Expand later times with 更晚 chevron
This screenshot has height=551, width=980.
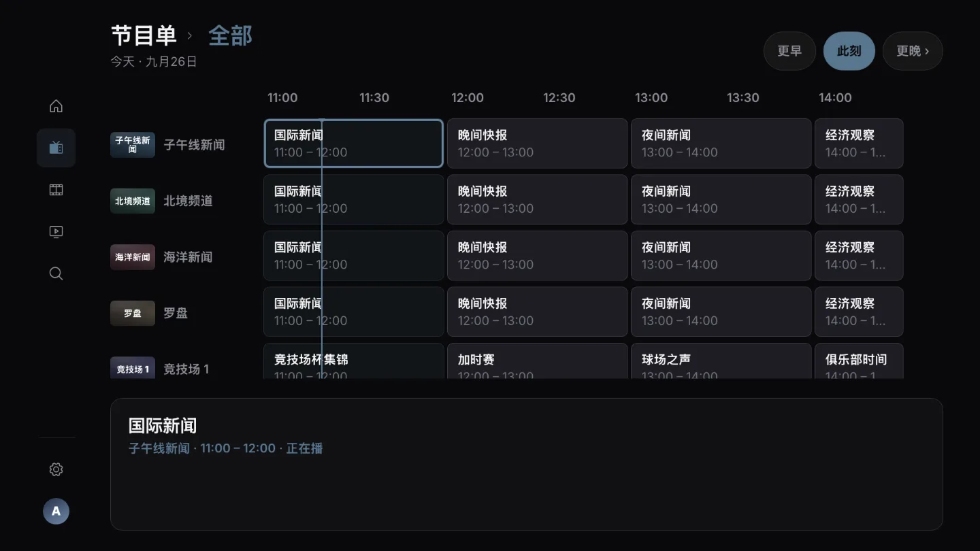pyautogui.click(x=913, y=51)
